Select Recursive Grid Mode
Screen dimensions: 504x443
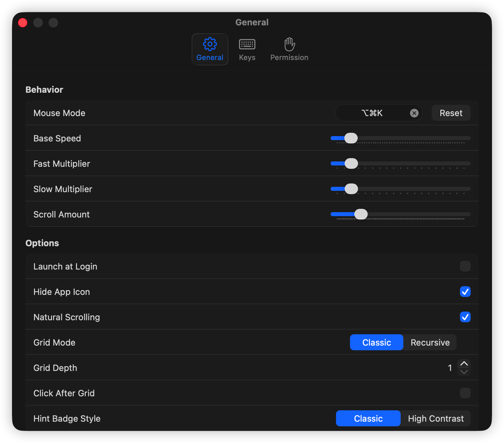pyautogui.click(x=430, y=343)
